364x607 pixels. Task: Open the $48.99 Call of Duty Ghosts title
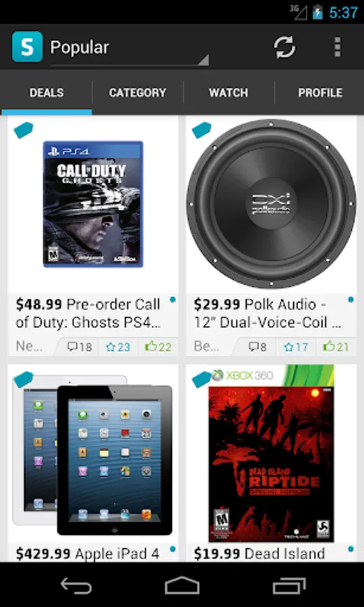point(88,313)
